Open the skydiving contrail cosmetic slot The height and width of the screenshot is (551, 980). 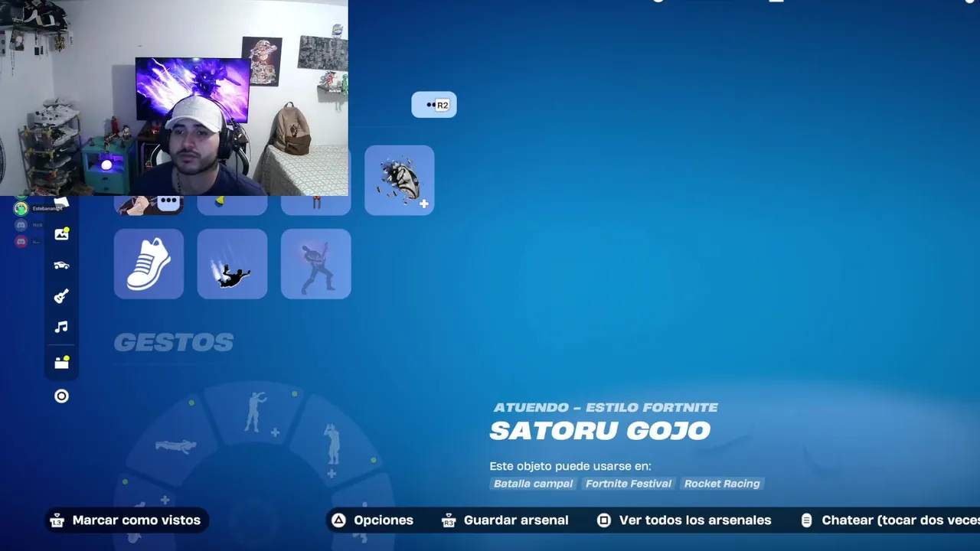tap(232, 263)
